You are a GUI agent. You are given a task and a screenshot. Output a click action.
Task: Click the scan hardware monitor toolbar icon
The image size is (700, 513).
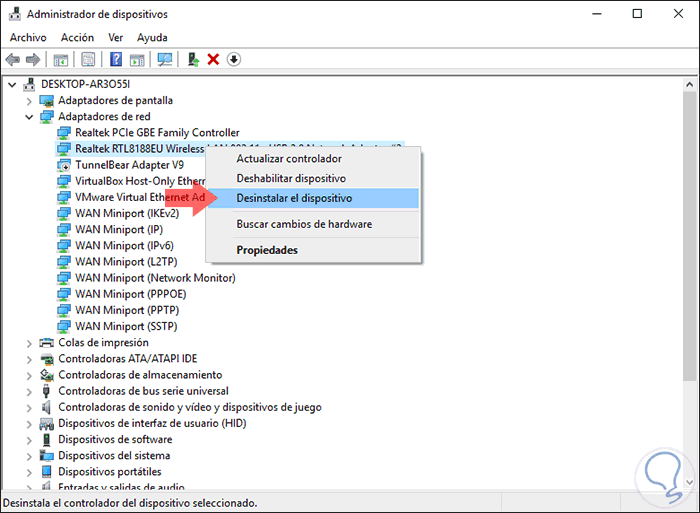(165, 59)
